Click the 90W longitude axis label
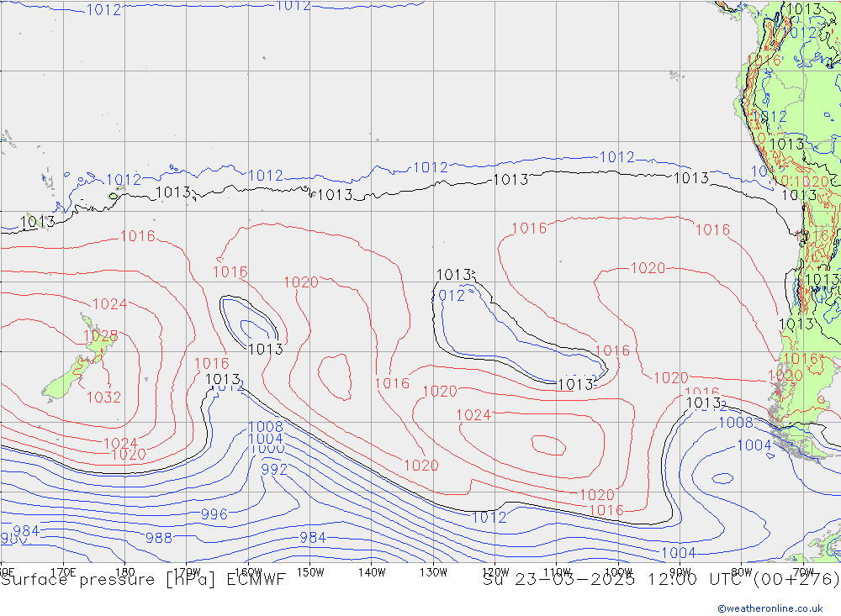 (x=680, y=572)
